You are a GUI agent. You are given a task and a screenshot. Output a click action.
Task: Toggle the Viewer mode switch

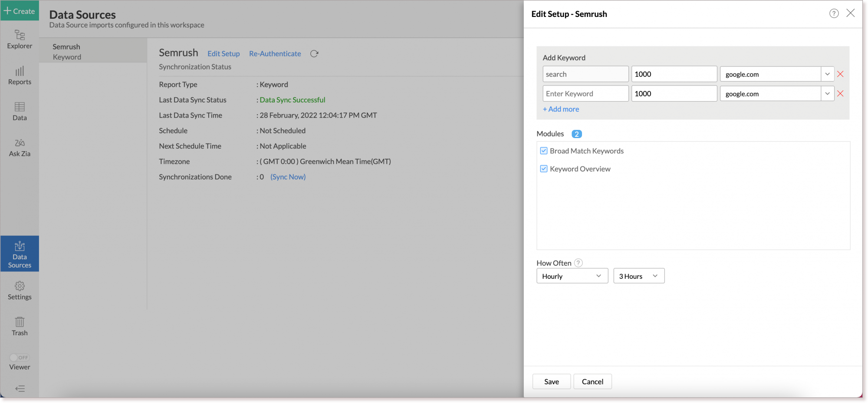pyautogui.click(x=20, y=357)
